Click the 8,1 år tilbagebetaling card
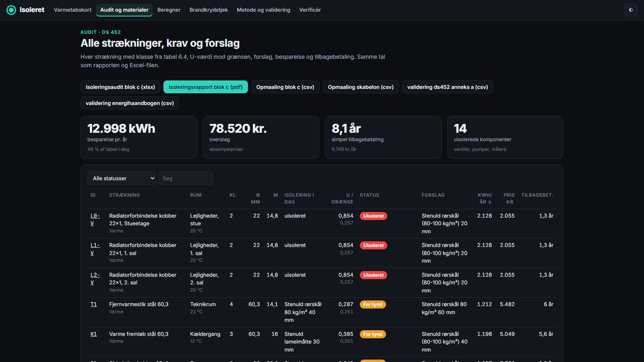644x362 pixels. 383,138
